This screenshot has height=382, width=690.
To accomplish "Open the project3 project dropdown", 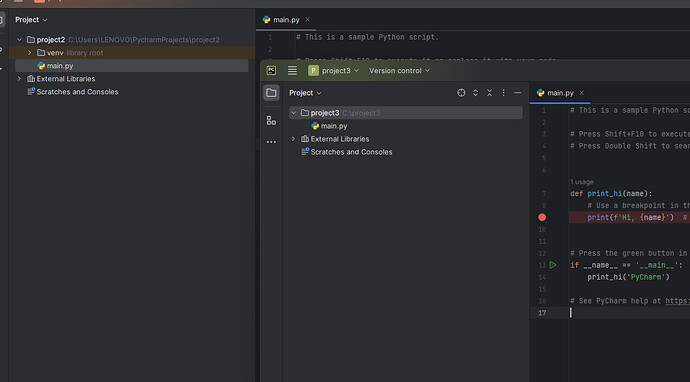I will tap(334, 70).
